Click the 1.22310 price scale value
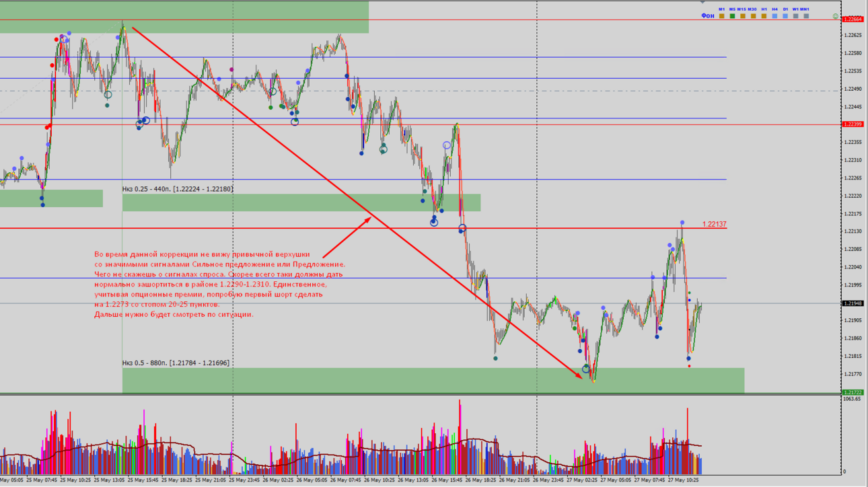The width and height of the screenshot is (868, 487). click(x=853, y=160)
